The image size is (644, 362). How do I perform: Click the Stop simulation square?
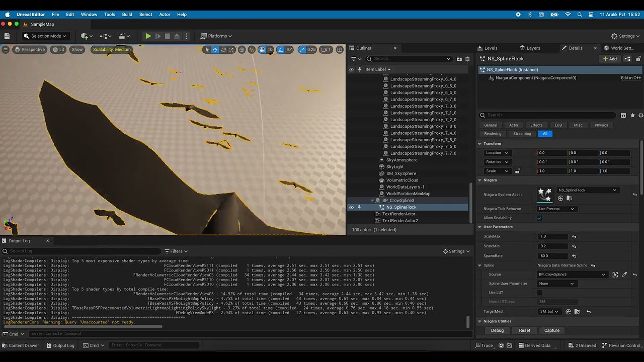[167, 36]
